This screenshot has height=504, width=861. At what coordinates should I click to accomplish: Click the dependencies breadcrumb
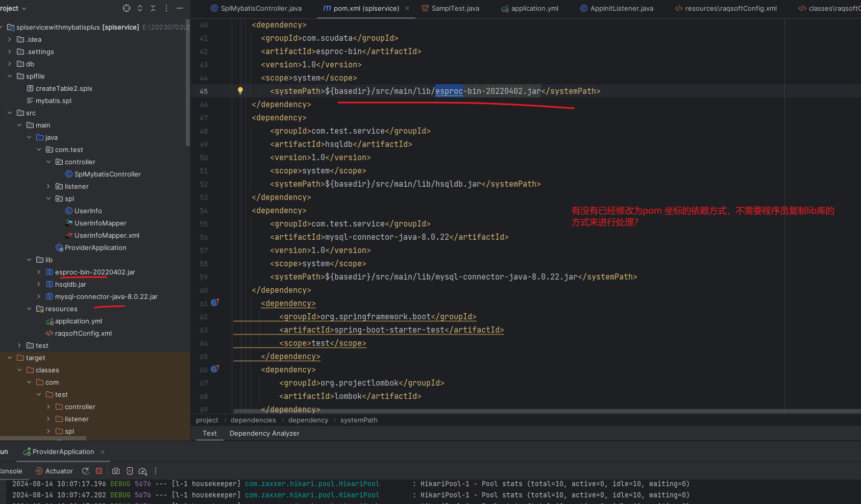tap(253, 420)
